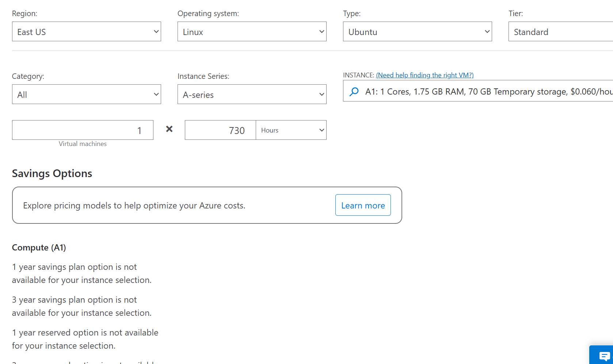Viewport: 613px width, 364px height.
Task: Open the Hours unit dropdown
Action: pos(291,130)
